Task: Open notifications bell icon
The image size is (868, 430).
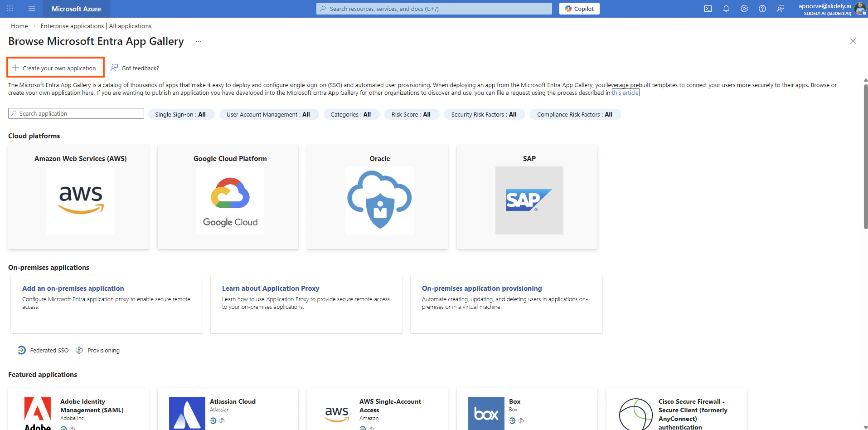Action: tap(726, 9)
